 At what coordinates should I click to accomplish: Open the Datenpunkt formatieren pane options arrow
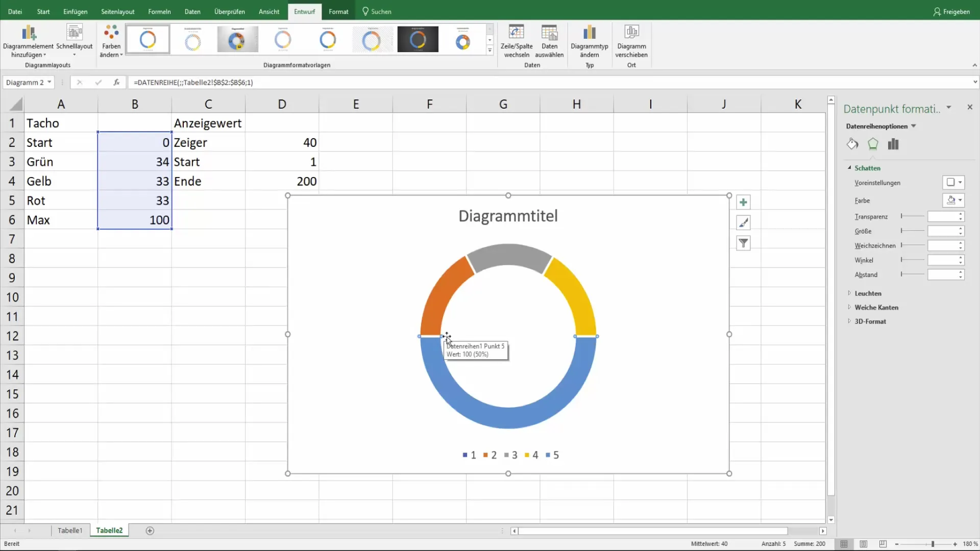coord(949,107)
